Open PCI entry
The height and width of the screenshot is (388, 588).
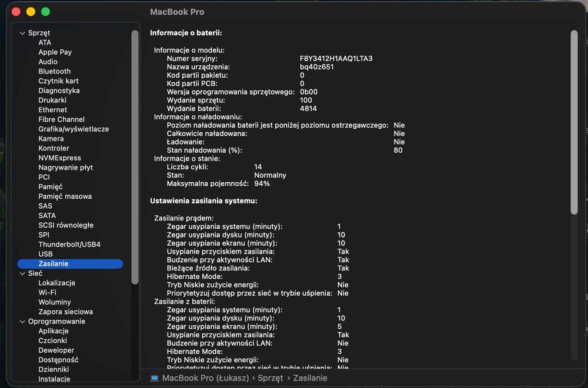(x=44, y=178)
